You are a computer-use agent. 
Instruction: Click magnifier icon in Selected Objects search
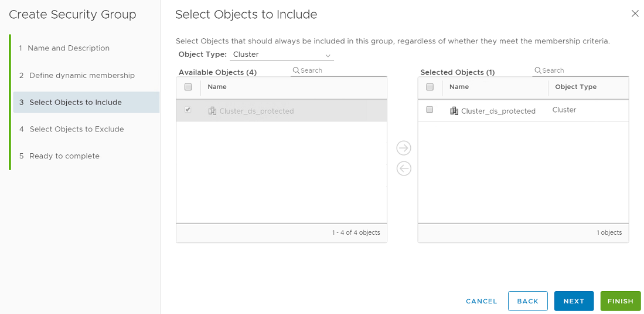point(538,70)
